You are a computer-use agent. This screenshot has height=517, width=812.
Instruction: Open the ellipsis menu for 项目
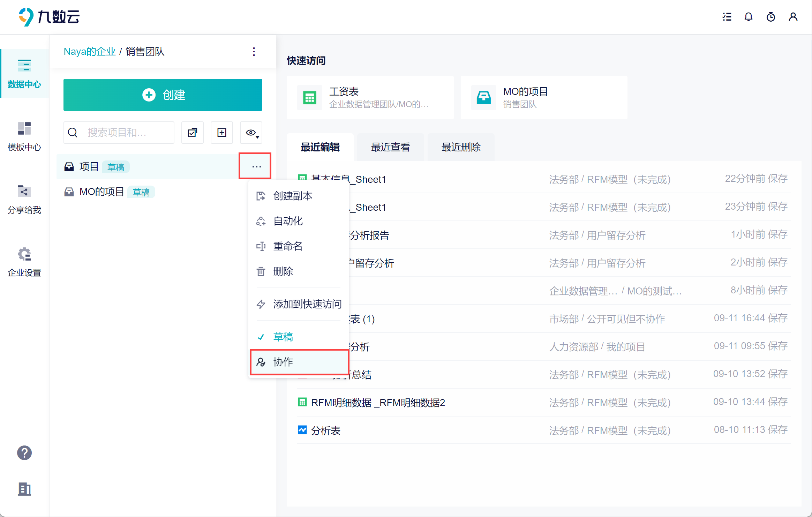click(256, 166)
